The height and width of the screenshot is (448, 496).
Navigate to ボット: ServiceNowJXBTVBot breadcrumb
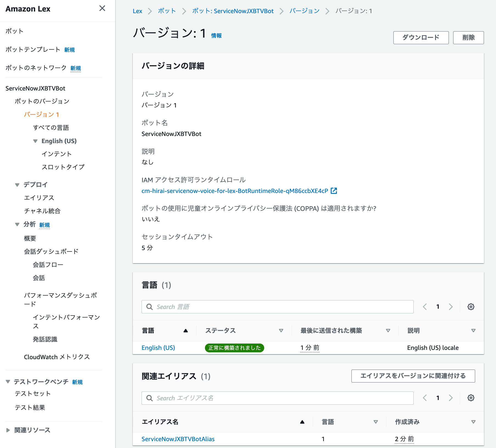(x=233, y=11)
